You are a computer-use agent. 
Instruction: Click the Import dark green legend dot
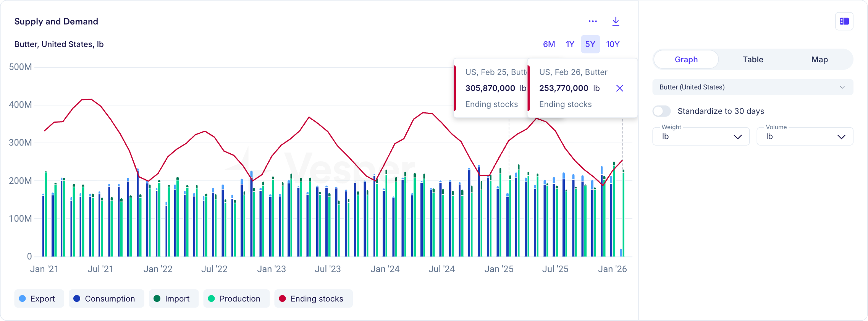[157, 298]
